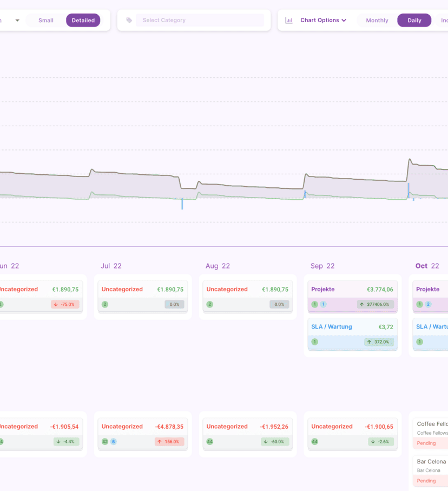
Task: Click the -75.0% down-arrow change badge
Action: [x=65, y=304]
